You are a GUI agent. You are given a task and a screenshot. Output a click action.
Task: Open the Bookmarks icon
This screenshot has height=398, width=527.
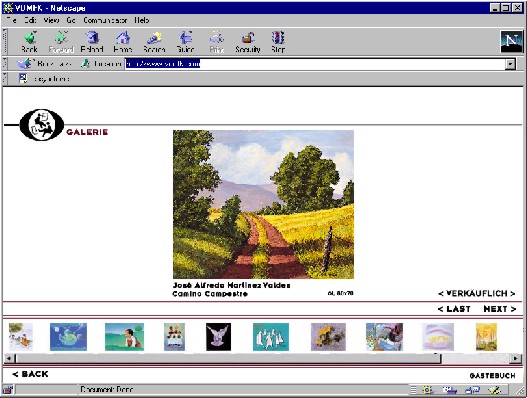coord(25,63)
